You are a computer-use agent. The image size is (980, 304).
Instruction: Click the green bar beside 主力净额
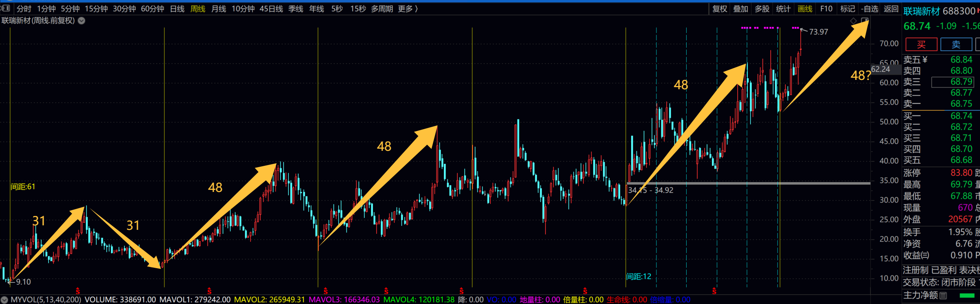coord(967,295)
